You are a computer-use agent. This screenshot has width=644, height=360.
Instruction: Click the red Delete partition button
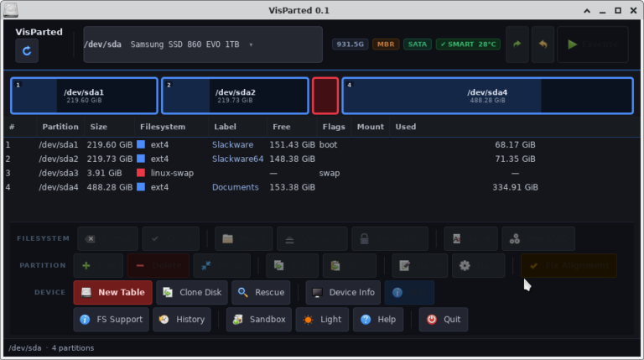[x=158, y=265]
